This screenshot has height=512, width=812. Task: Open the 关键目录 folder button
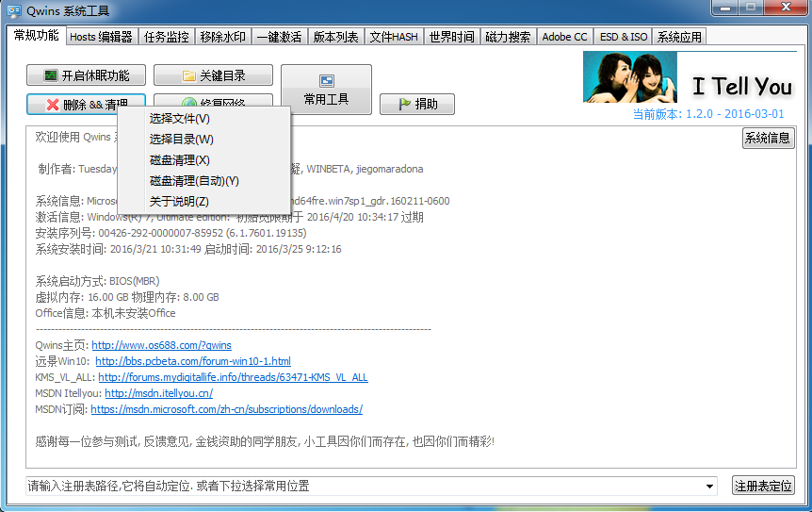(x=213, y=75)
